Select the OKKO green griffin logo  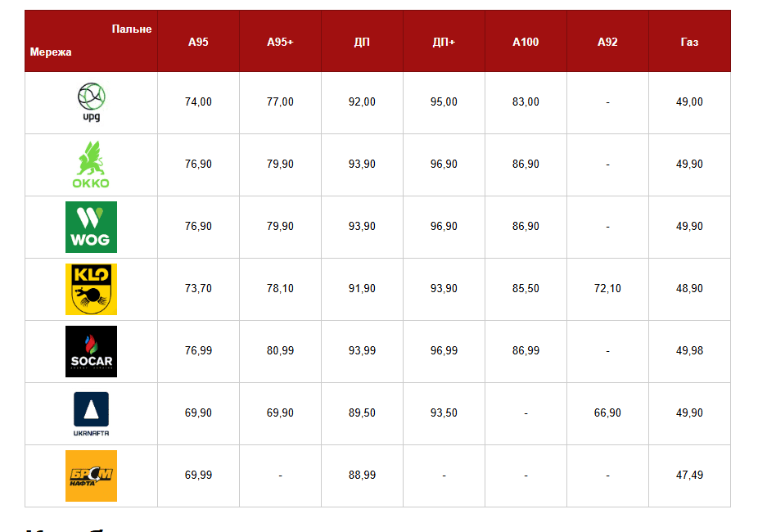pyautogui.click(x=91, y=165)
